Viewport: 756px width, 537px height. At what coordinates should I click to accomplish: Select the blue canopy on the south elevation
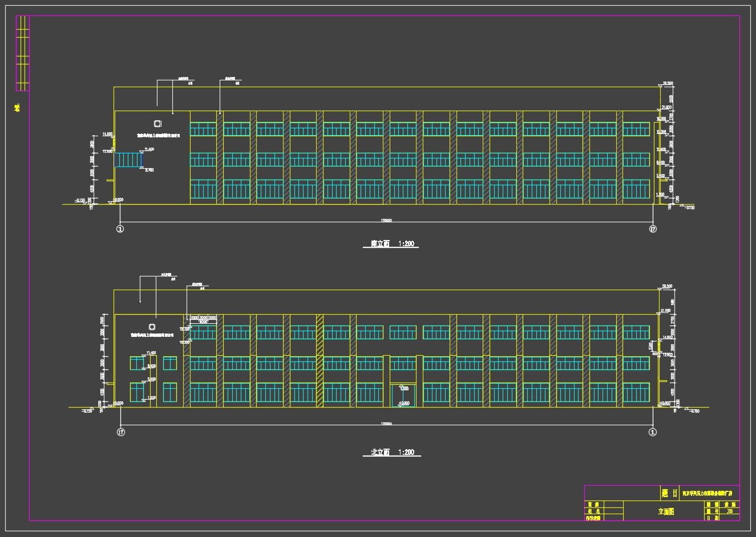pos(128,160)
